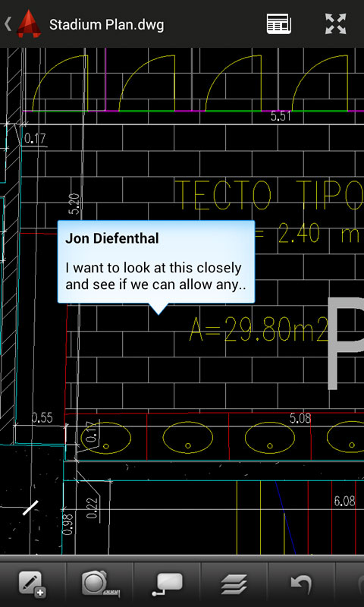
Task: Enter full screen with the arrows icon
Action: (x=335, y=24)
